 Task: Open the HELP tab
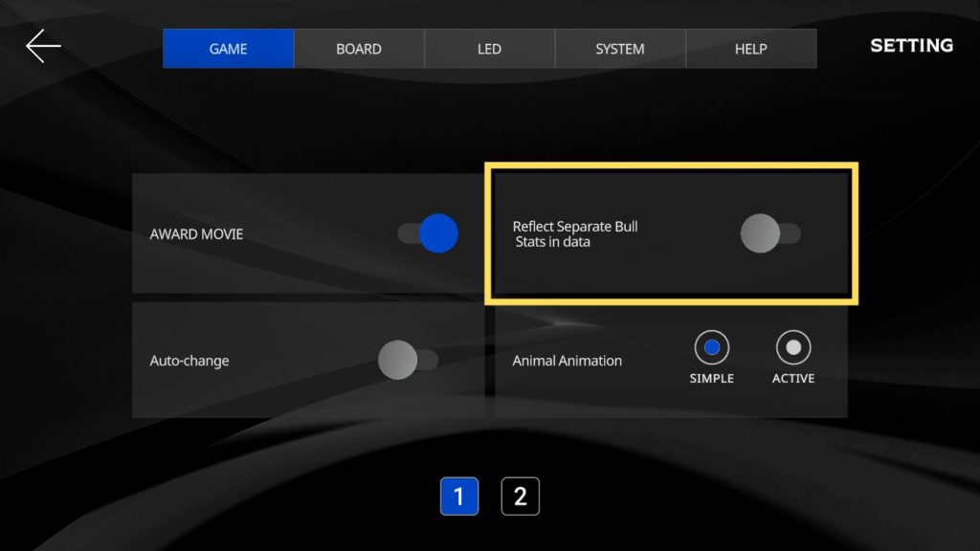pyautogui.click(x=750, y=49)
